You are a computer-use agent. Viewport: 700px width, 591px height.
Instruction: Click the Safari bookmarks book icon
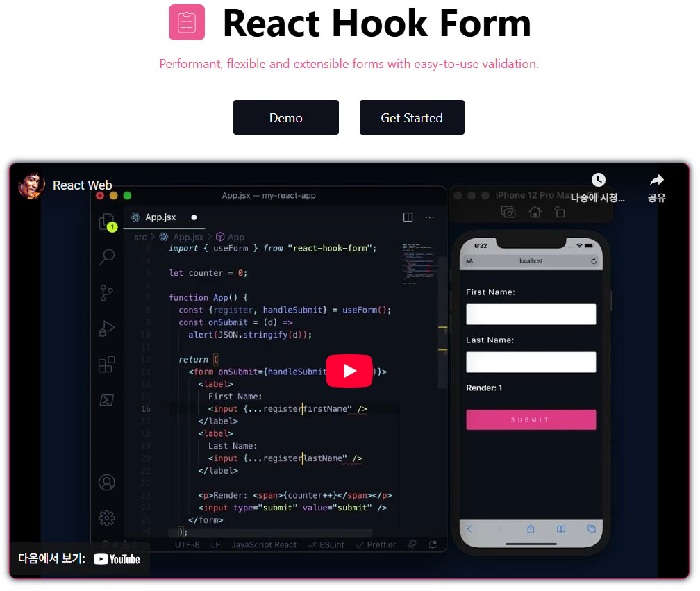point(561,529)
